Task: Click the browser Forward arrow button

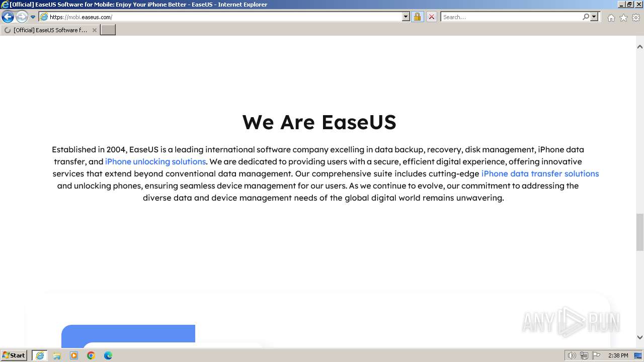Action: click(22, 17)
